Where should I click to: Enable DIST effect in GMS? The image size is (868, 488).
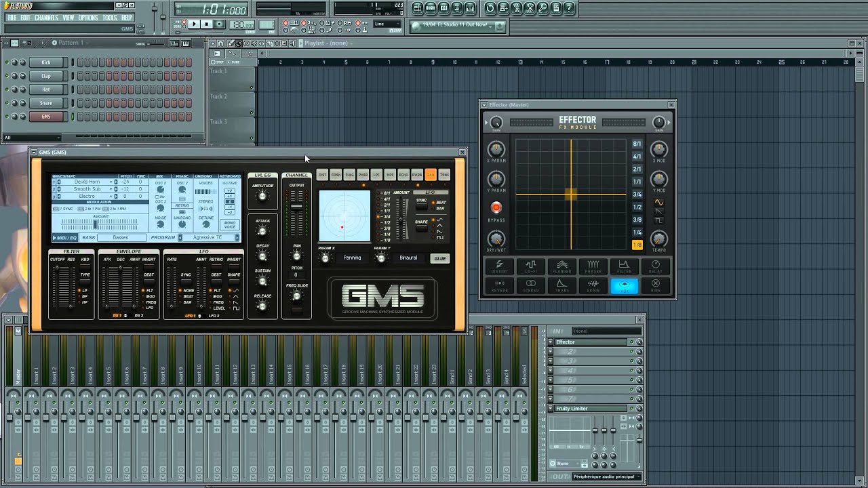322,175
